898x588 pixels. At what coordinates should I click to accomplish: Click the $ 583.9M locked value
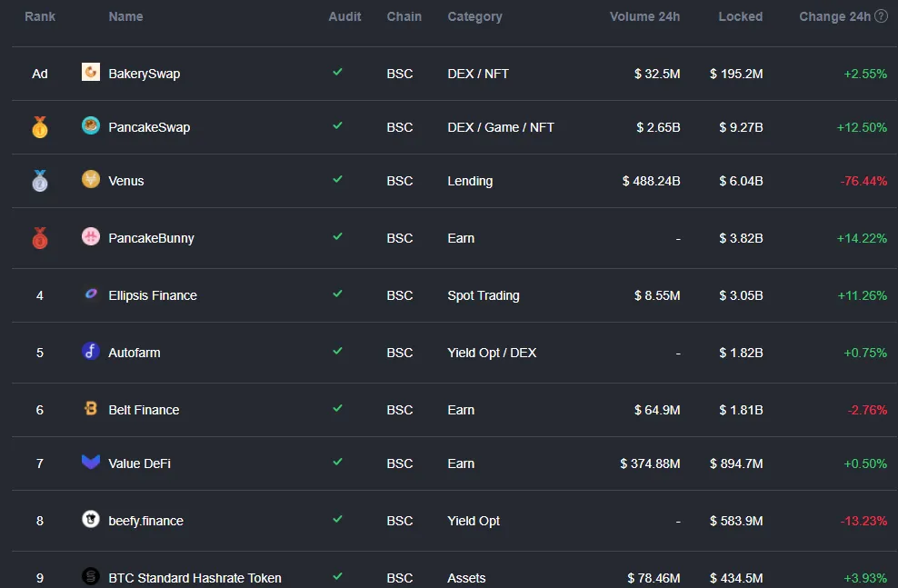(736, 521)
